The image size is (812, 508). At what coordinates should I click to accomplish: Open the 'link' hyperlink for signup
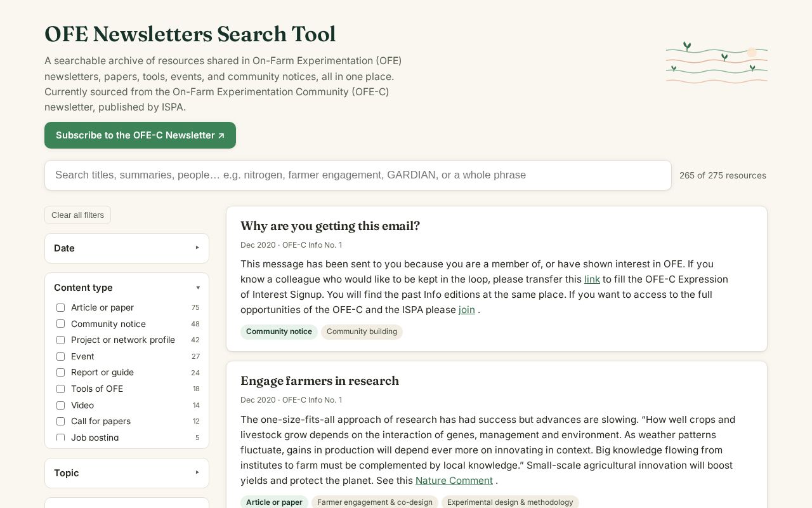tap(592, 279)
